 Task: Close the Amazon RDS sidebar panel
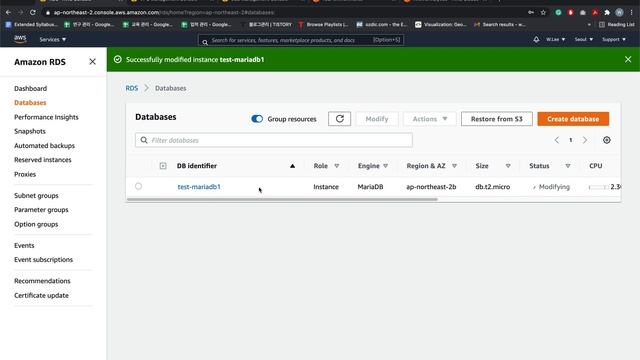(x=93, y=62)
